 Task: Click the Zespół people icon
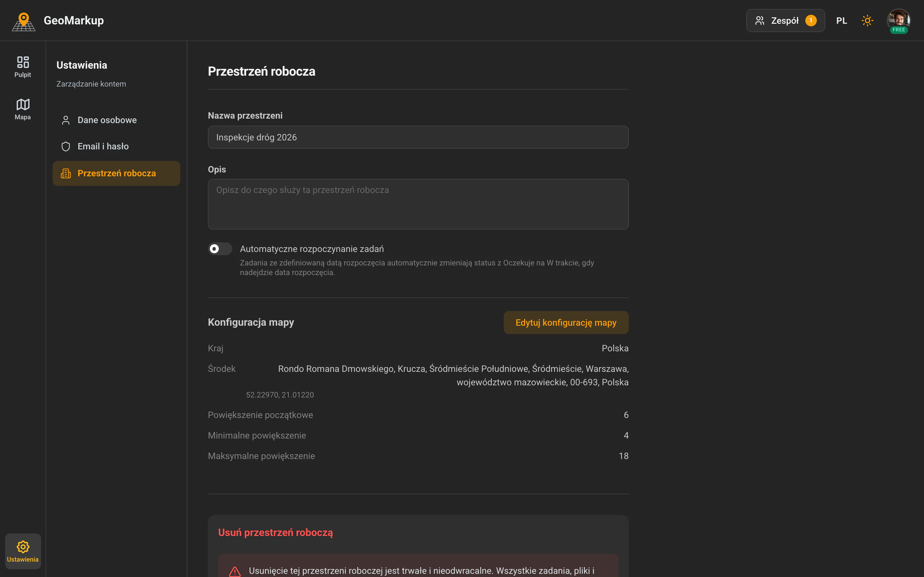[760, 21]
